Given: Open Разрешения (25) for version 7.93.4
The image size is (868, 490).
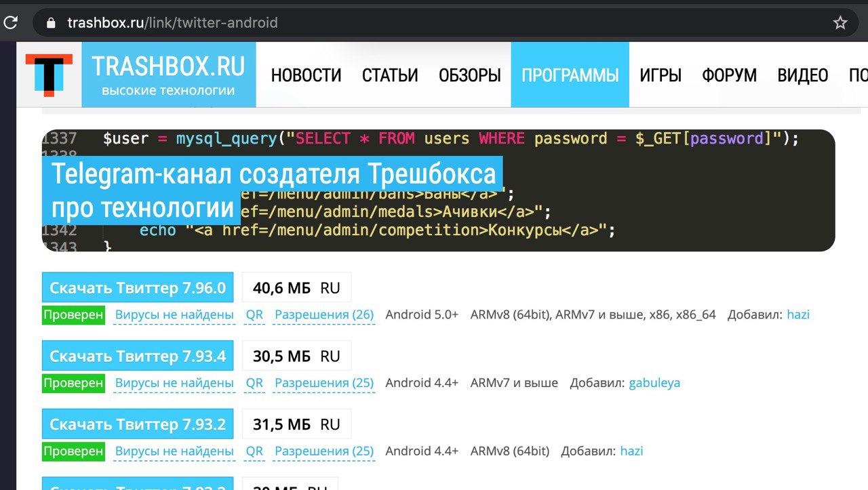Looking at the screenshot, I should (x=324, y=383).
